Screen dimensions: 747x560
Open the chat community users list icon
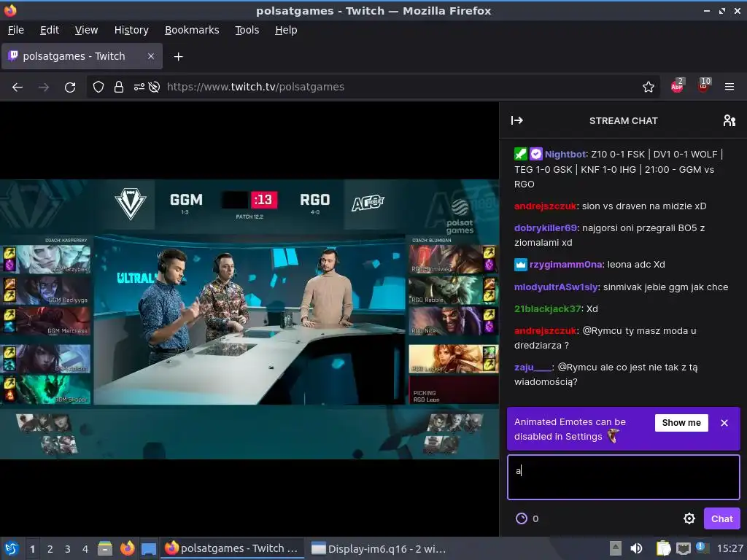pos(729,120)
